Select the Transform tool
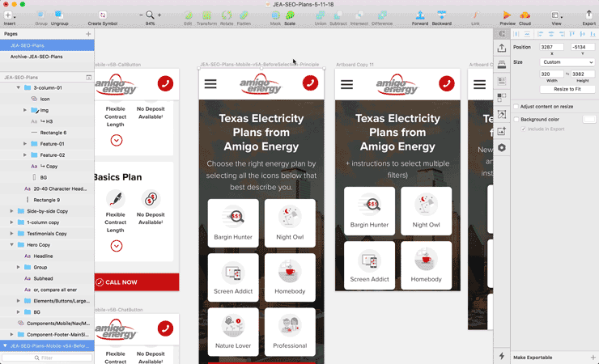This screenshot has width=599, height=364. [x=206, y=15]
